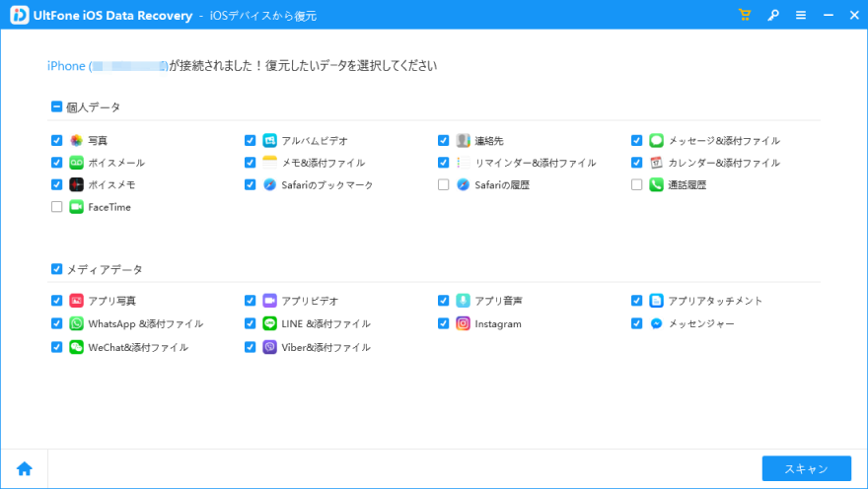868x489 pixels.
Task: Click the WhatsApp icon
Action: pyautogui.click(x=76, y=323)
